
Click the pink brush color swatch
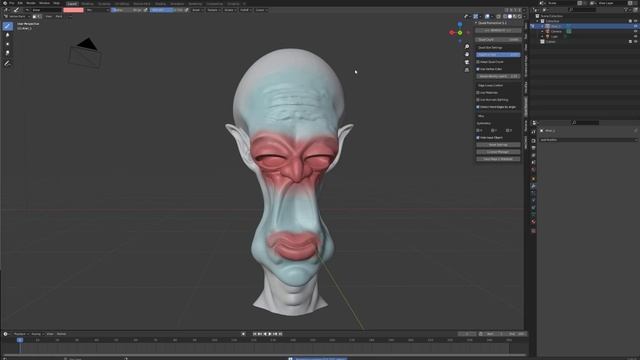73,10
